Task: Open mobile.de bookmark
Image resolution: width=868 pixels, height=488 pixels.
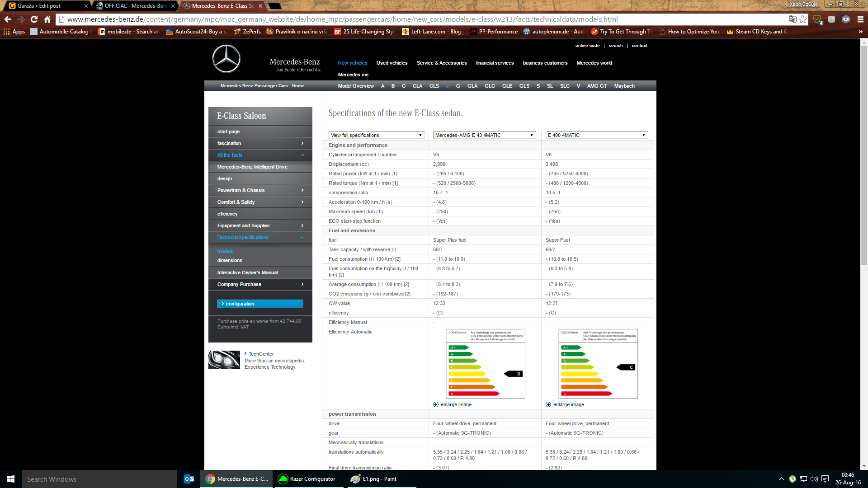Action: point(129,32)
